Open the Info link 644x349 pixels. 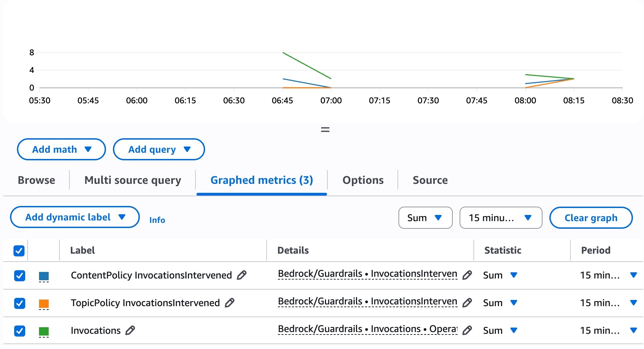pyautogui.click(x=157, y=220)
